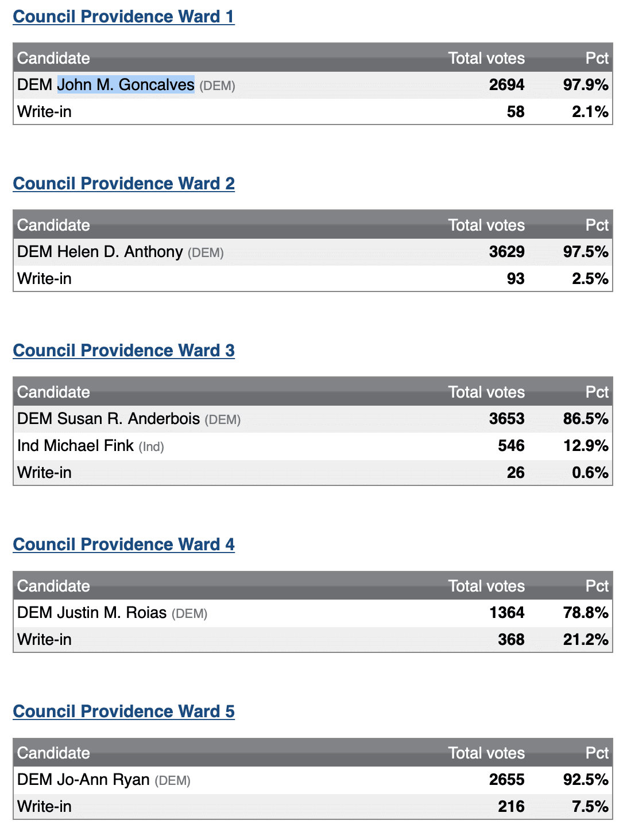
Task: Open the Council Providence Ward 2 link
Action: (123, 184)
